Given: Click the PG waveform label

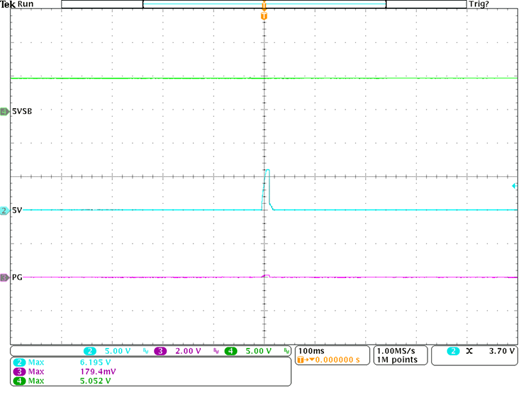Looking at the screenshot, I should (17, 277).
